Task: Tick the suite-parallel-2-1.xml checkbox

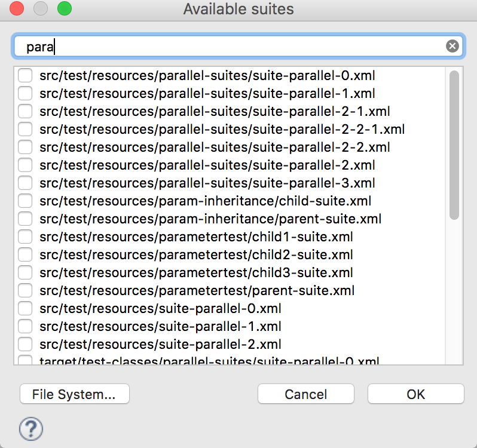Action: [x=25, y=112]
